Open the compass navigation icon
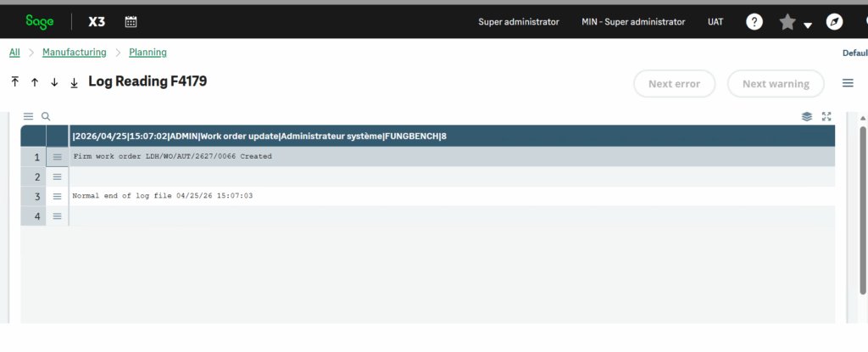 [x=835, y=22]
